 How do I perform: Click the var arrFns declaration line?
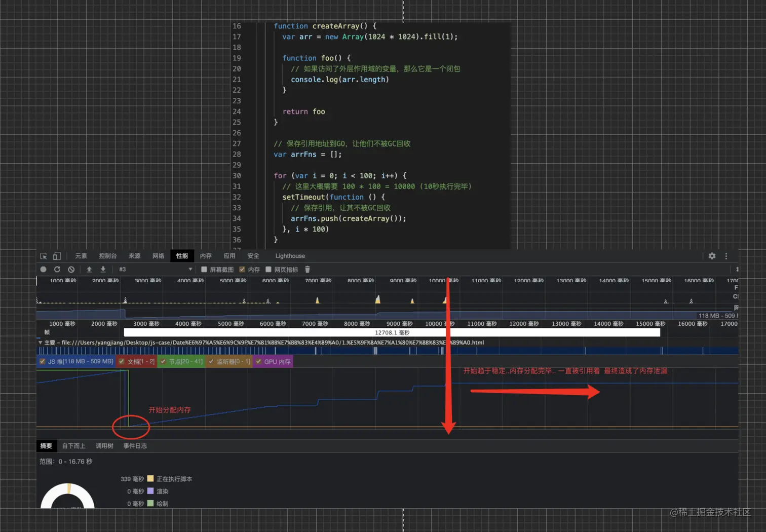[308, 155]
